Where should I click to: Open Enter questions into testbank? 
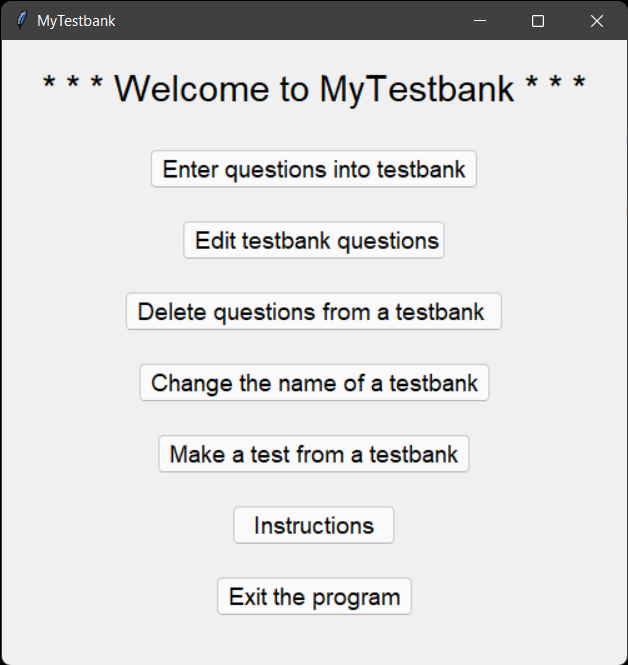coord(313,169)
